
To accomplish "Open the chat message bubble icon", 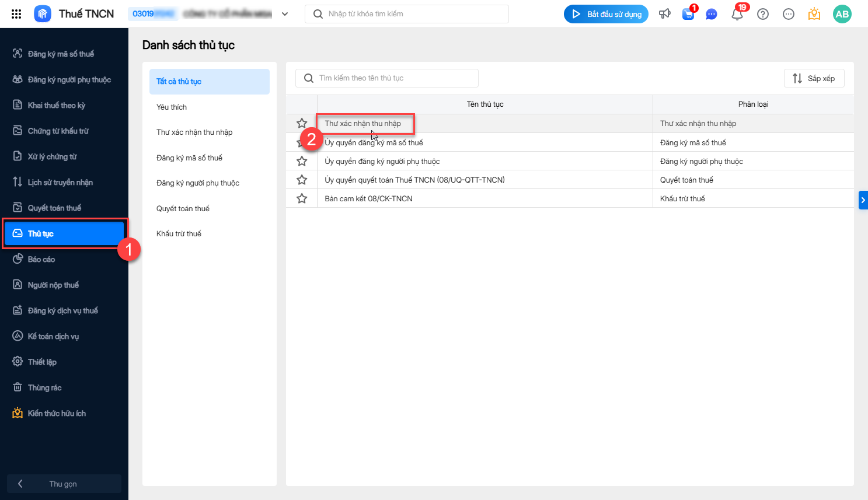I will pyautogui.click(x=711, y=15).
